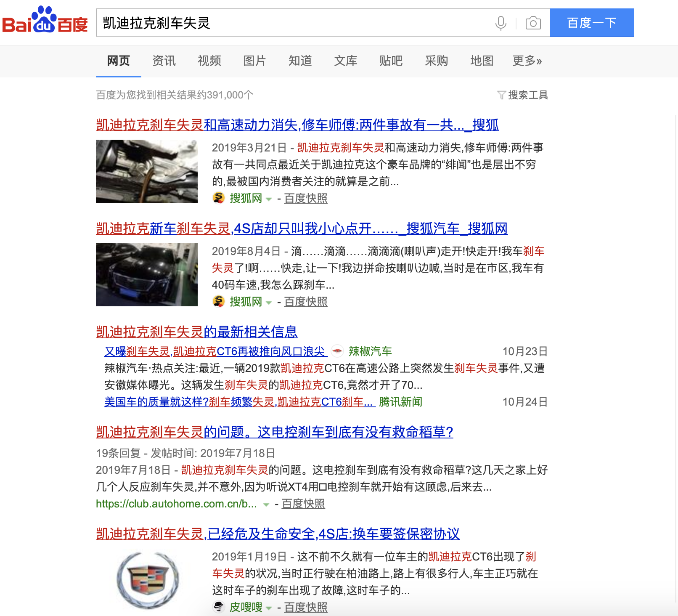Switch to the 地图 tab
The width and height of the screenshot is (678, 616).
pyautogui.click(x=482, y=61)
